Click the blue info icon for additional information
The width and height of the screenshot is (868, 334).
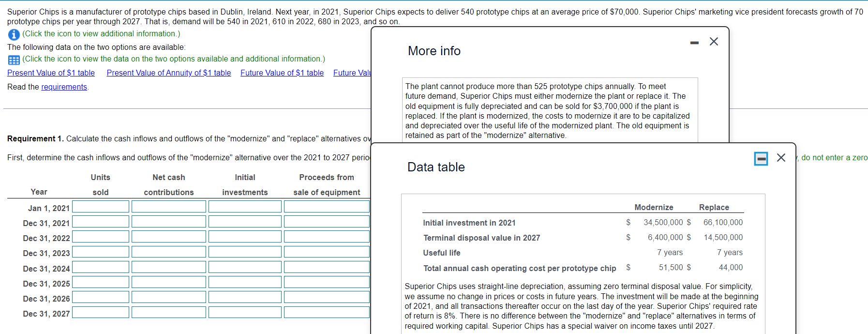point(14,34)
